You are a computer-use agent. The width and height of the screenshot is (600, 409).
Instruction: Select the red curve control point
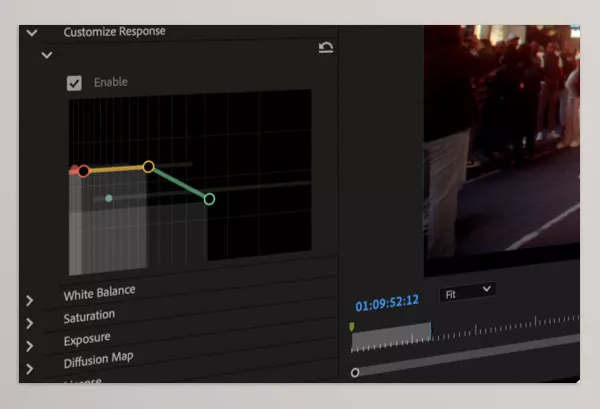pyautogui.click(x=84, y=171)
